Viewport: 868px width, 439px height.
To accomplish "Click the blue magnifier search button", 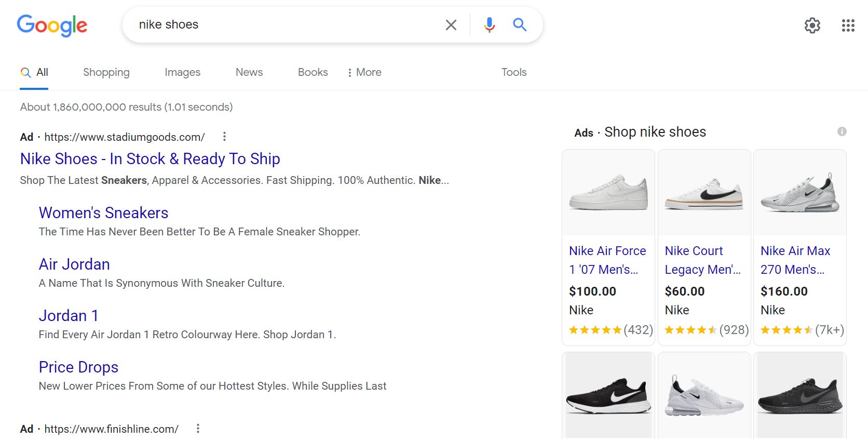I will pos(520,24).
